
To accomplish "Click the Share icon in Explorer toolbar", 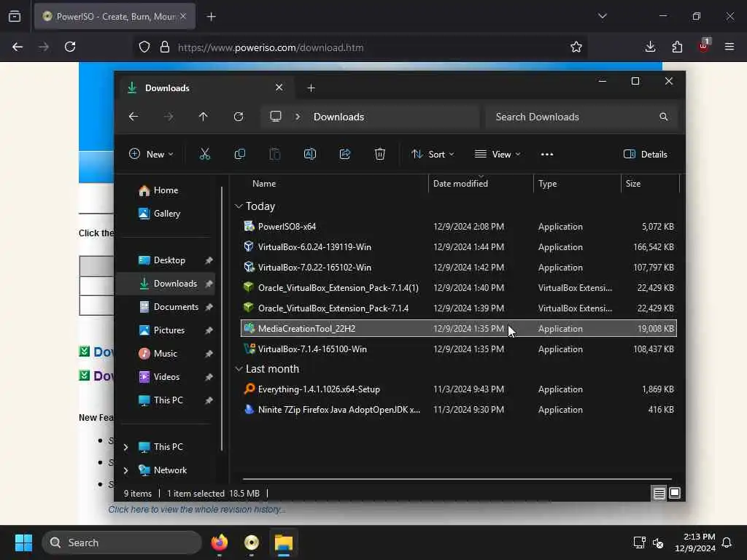I will 345,155.
